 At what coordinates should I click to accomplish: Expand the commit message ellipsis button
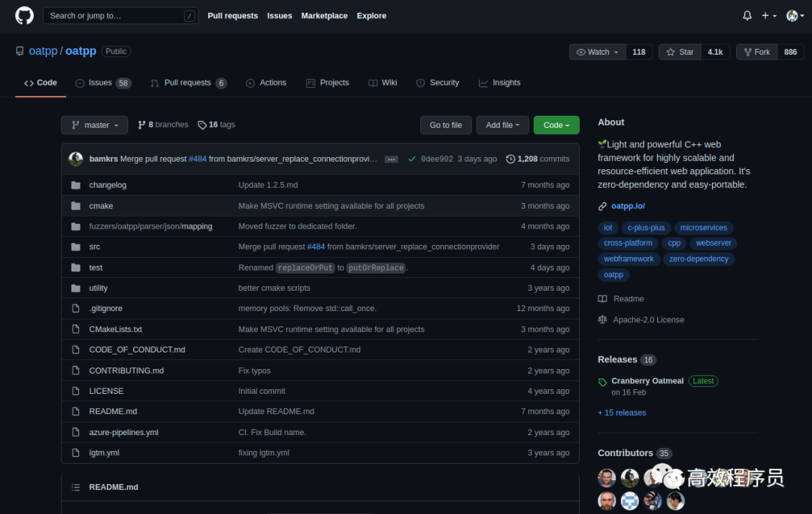pos(392,159)
